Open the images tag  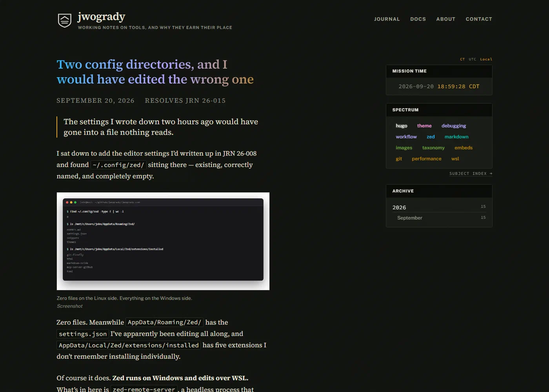click(x=404, y=148)
